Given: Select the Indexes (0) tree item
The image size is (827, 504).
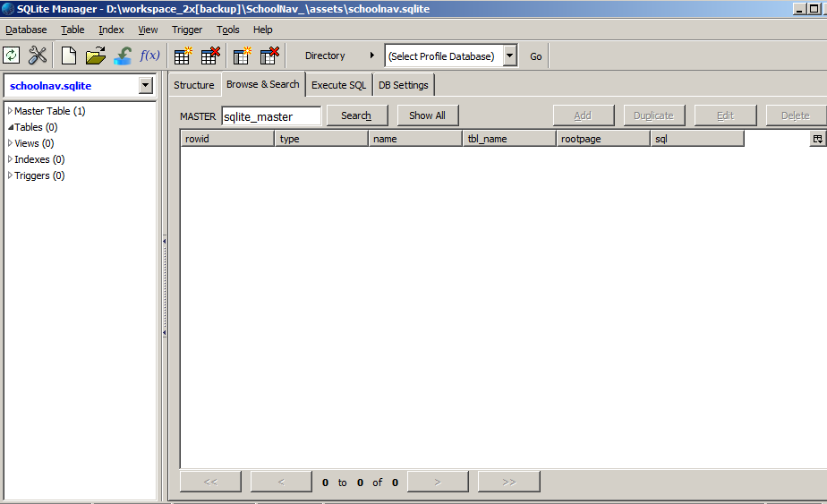Looking at the screenshot, I should (x=39, y=159).
